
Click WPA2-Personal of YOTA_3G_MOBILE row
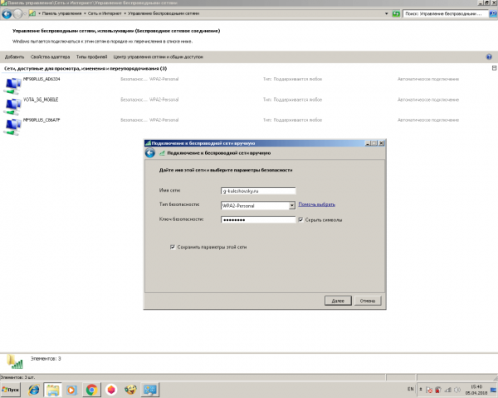(x=164, y=99)
